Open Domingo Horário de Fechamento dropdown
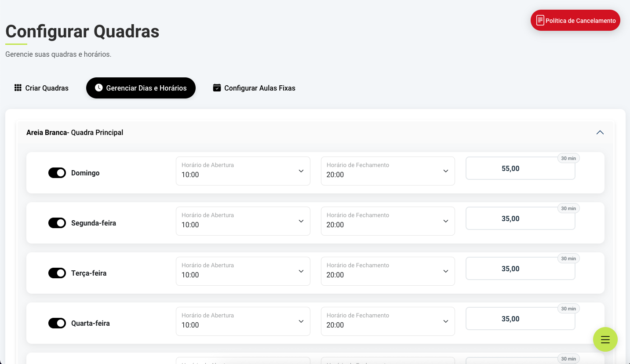630x364 pixels. (x=388, y=171)
